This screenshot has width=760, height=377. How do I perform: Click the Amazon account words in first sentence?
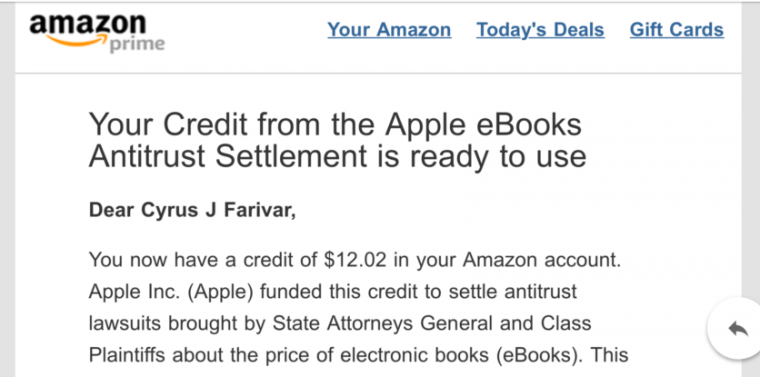coord(542,260)
